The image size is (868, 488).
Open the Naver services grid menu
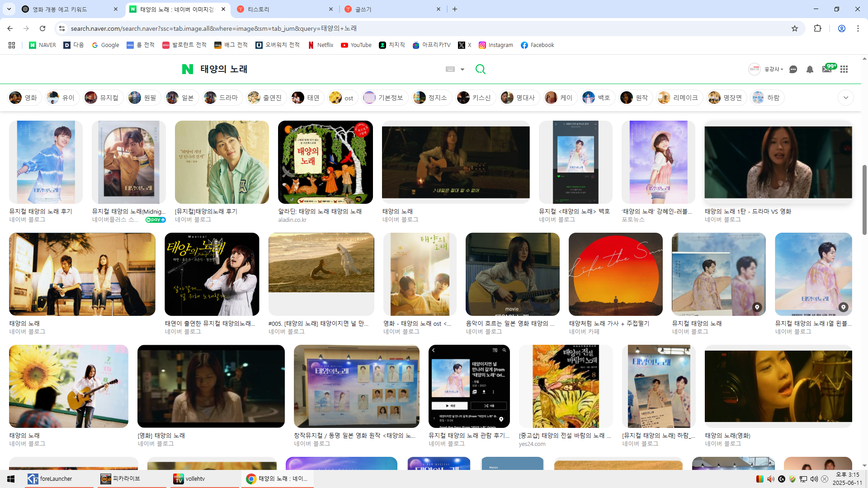click(x=844, y=69)
